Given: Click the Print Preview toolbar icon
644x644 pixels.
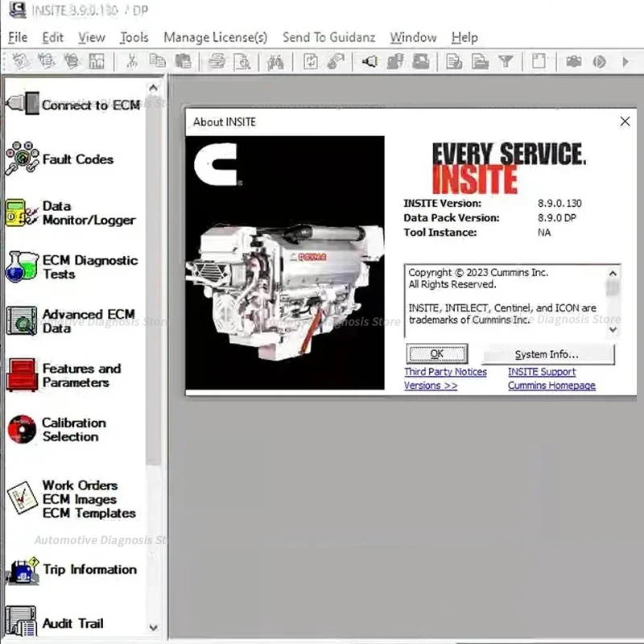Looking at the screenshot, I should point(243,62).
